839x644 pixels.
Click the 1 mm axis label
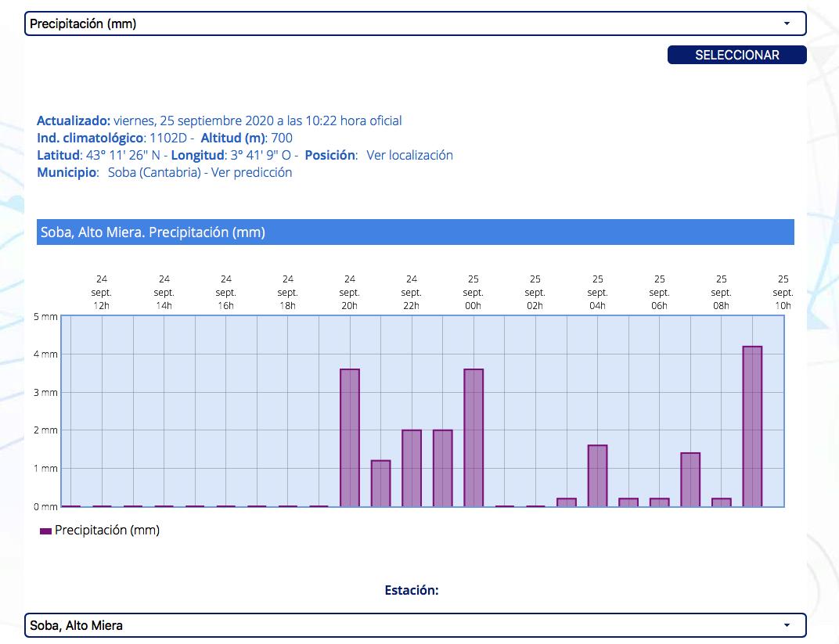pyautogui.click(x=45, y=469)
